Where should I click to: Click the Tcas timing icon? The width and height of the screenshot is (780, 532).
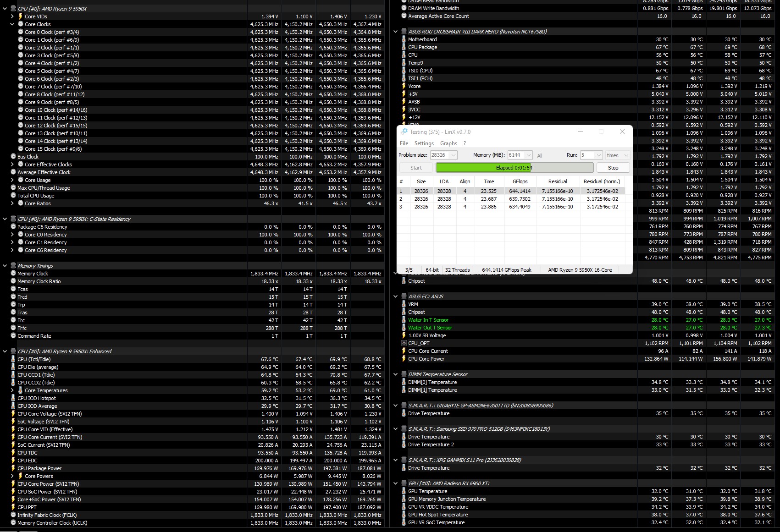[x=13, y=289]
